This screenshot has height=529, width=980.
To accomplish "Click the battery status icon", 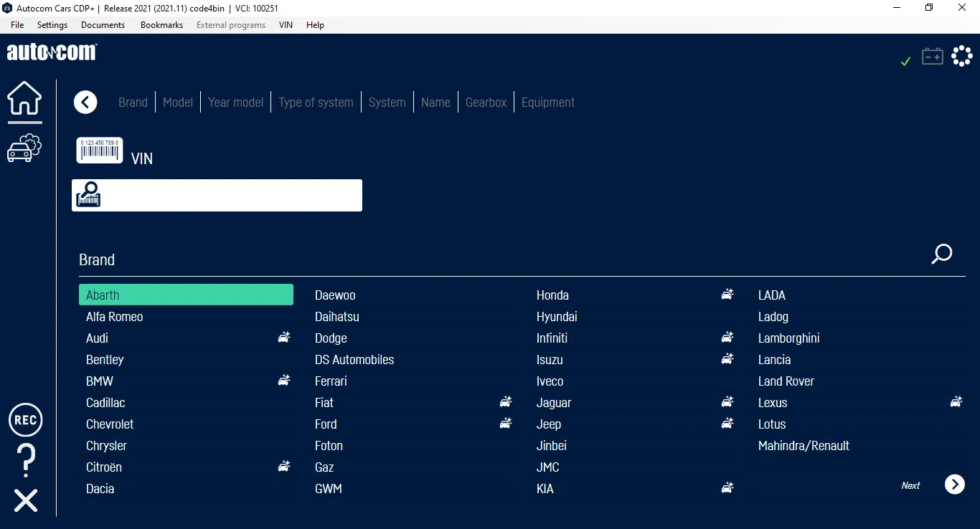I will [932, 57].
